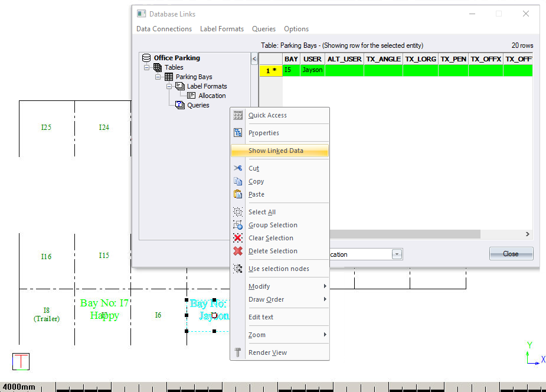Click the Group Selection icon
The height and width of the screenshot is (392, 546).
click(238, 225)
